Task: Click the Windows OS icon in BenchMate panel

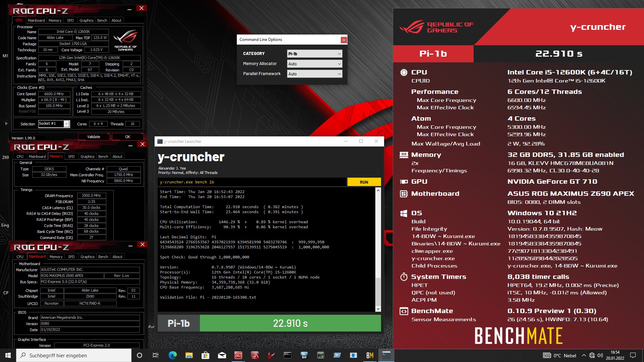Action: 404,213
